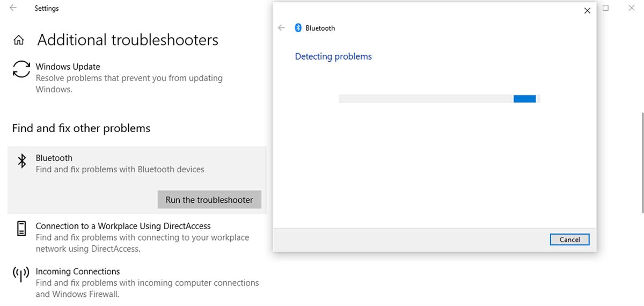Click the Settings window vertical scrollbar
Viewport: 644px width, 306px height.
pyautogui.click(x=642, y=162)
